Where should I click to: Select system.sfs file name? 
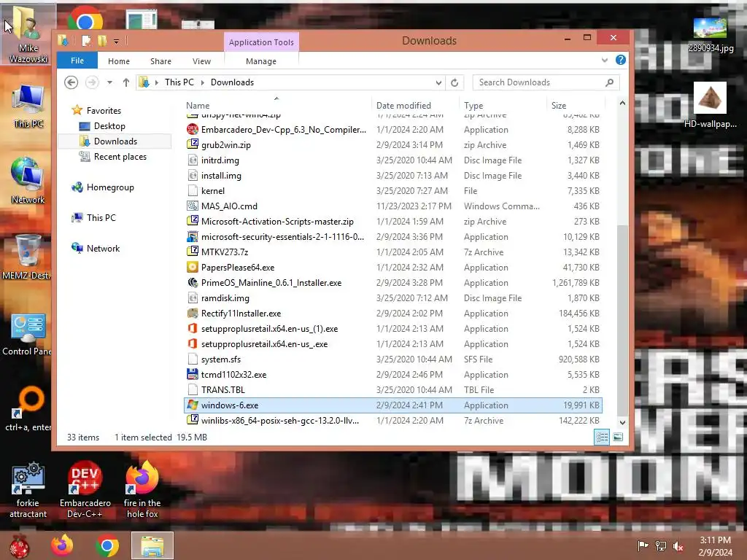point(220,359)
